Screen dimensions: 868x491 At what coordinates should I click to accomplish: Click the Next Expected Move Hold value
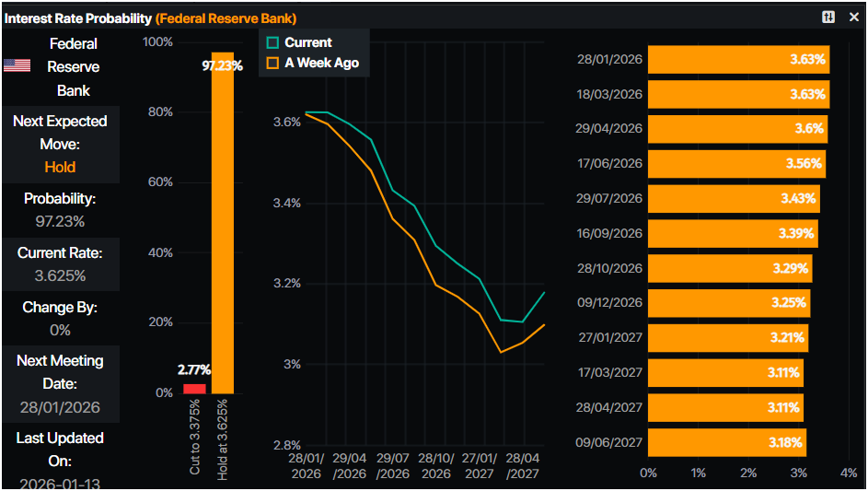click(60, 167)
